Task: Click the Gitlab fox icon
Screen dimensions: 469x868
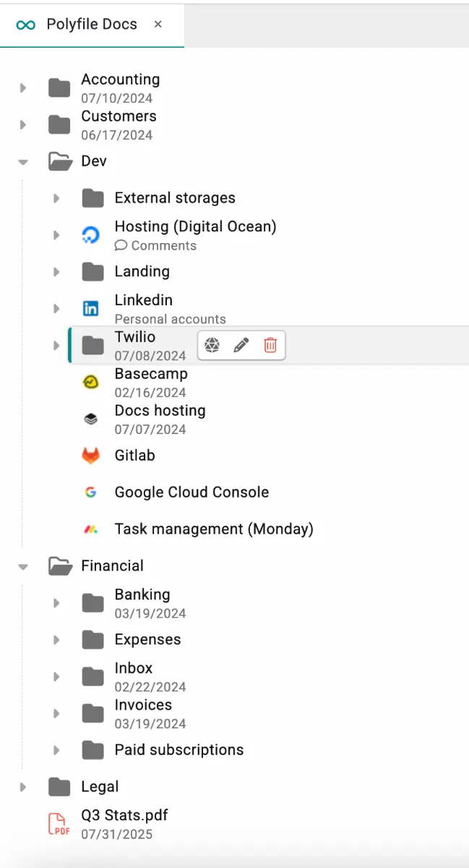Action: 90,456
